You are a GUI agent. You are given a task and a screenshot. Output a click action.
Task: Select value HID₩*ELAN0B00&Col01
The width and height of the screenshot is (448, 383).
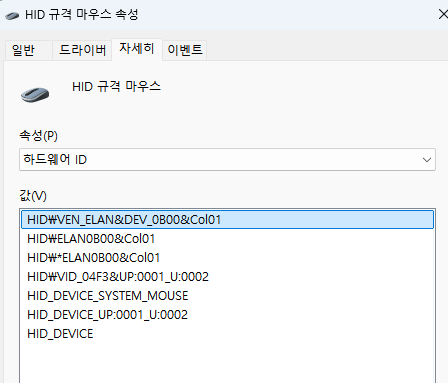(x=227, y=258)
